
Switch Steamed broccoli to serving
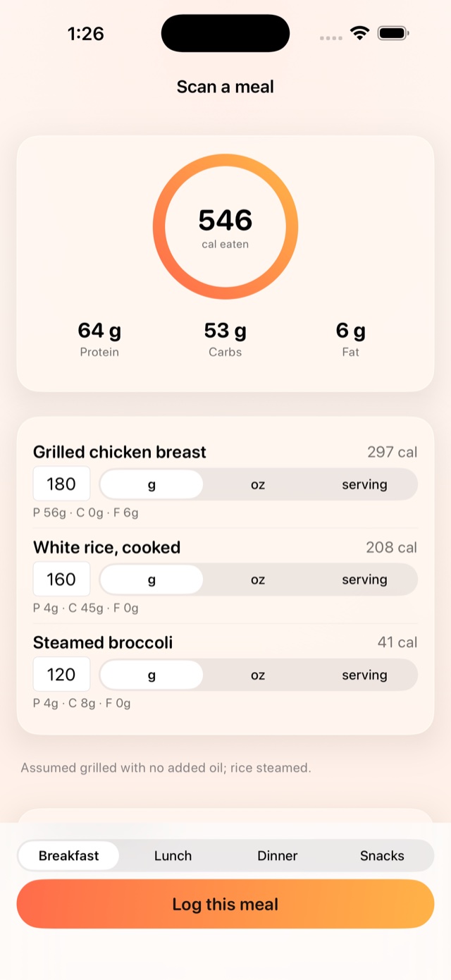pyautogui.click(x=364, y=675)
